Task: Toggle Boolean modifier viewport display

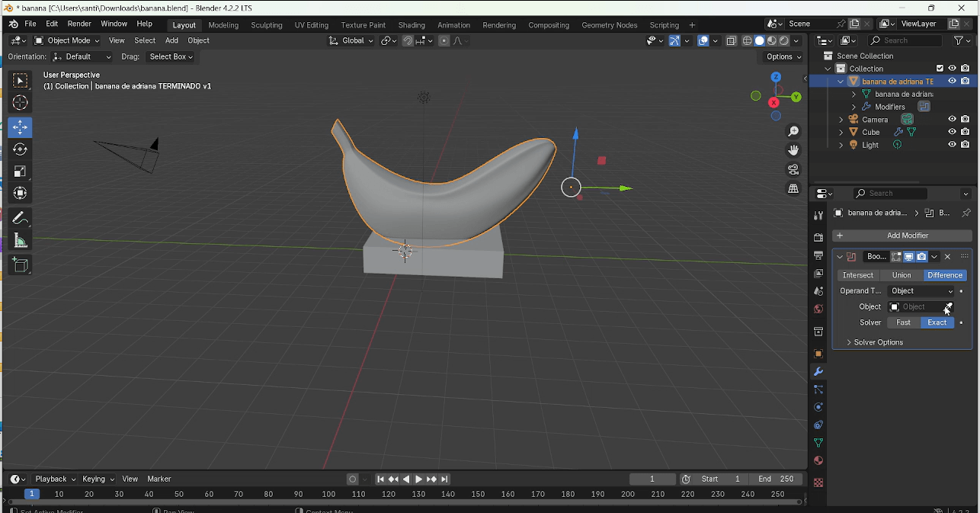Action: pos(909,257)
